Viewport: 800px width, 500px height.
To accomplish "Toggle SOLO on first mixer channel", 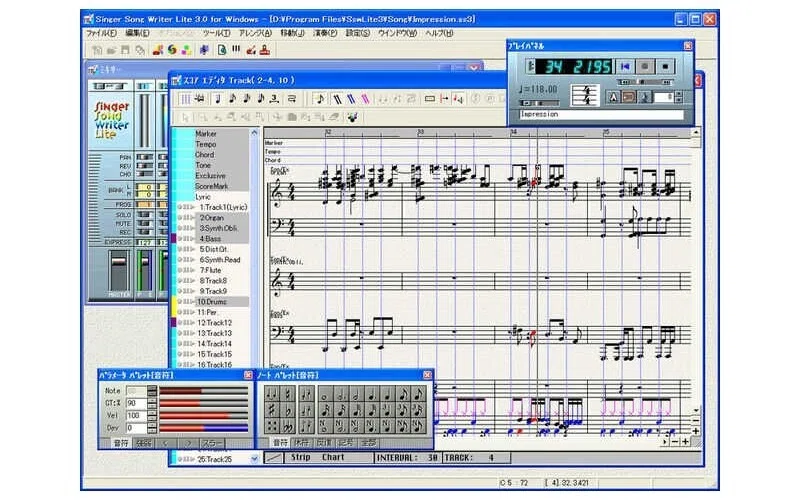I will pyautogui.click(x=144, y=215).
